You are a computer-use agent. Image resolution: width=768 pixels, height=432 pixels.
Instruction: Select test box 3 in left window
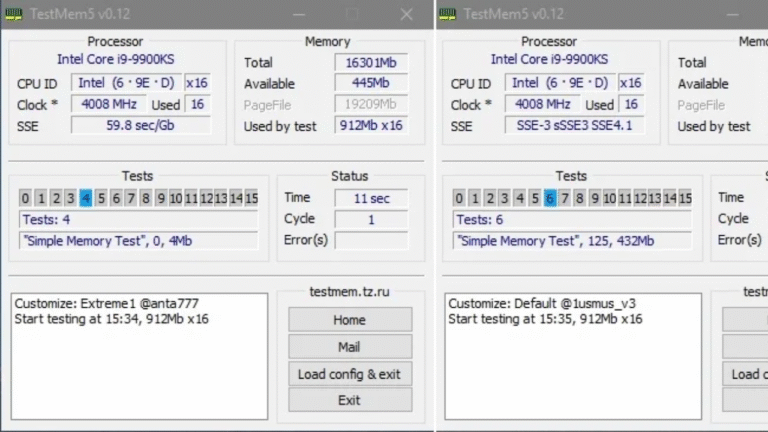click(71, 198)
